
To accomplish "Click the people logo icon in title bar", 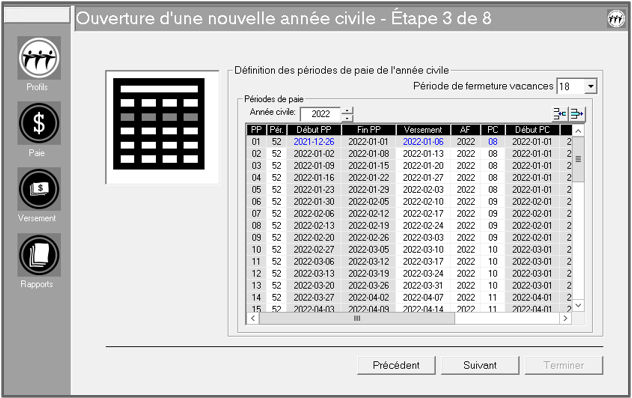I will click(x=616, y=19).
